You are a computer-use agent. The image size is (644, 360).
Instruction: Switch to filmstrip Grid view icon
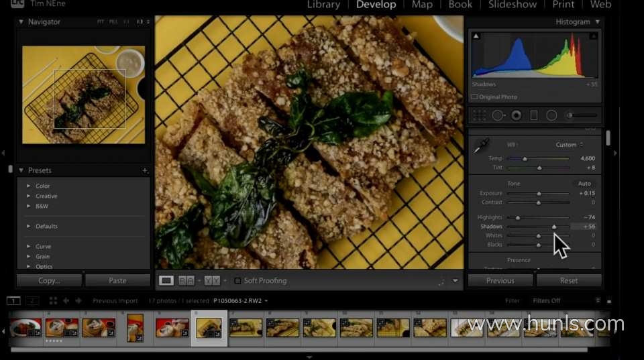pos(54,301)
